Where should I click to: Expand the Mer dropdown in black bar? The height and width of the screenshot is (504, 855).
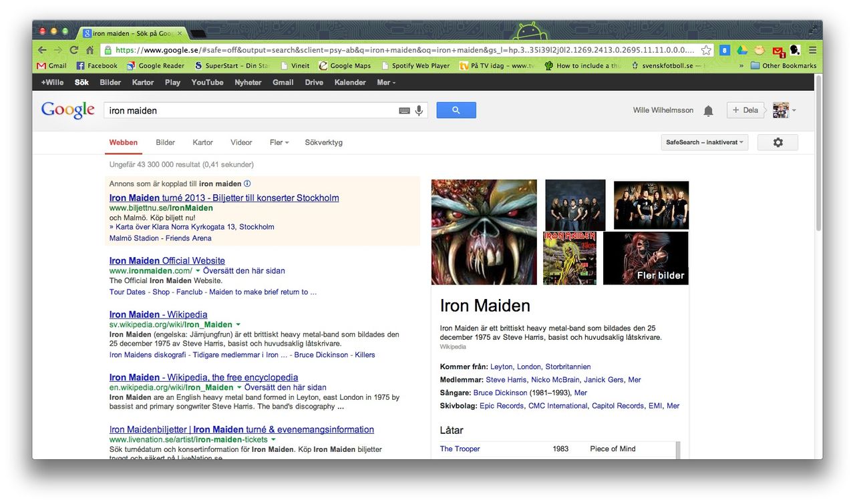click(x=386, y=82)
